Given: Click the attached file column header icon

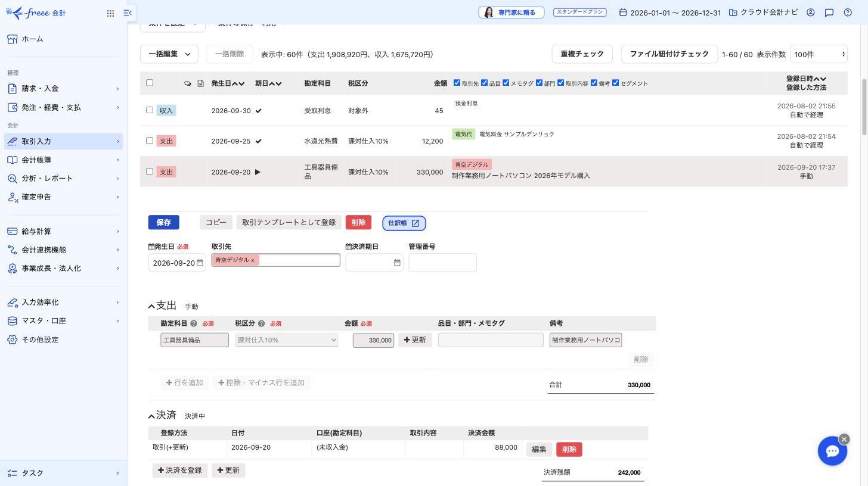Looking at the screenshot, I should pyautogui.click(x=200, y=83).
